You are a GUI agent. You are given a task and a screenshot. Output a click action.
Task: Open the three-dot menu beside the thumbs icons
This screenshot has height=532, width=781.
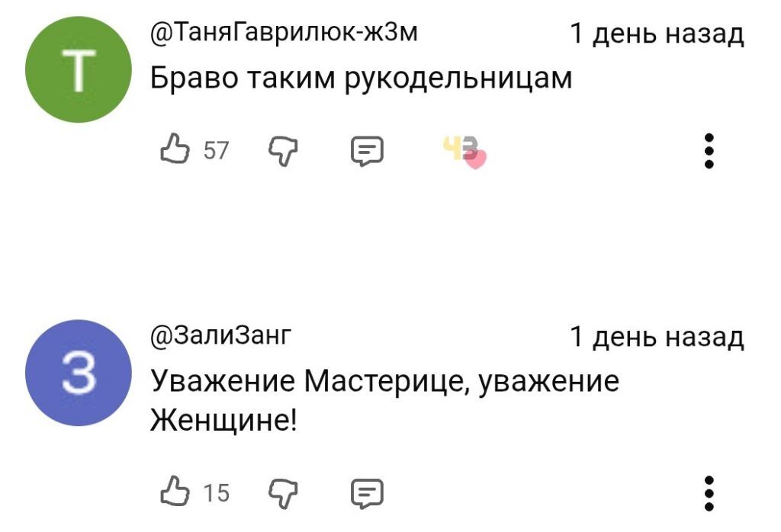click(x=710, y=152)
